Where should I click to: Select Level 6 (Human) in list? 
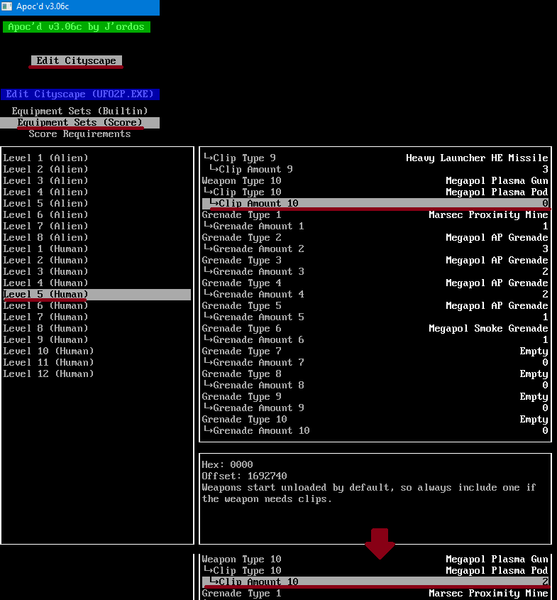click(46, 305)
